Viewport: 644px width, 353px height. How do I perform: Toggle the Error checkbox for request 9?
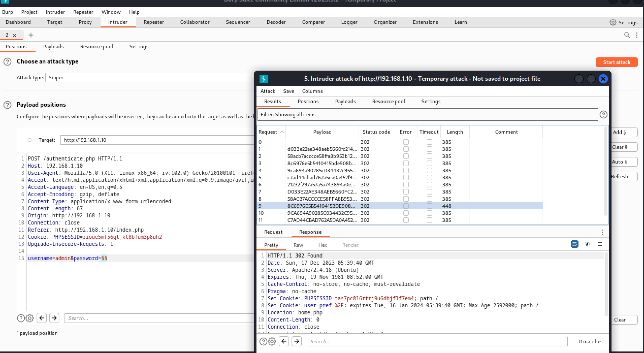(x=406, y=206)
